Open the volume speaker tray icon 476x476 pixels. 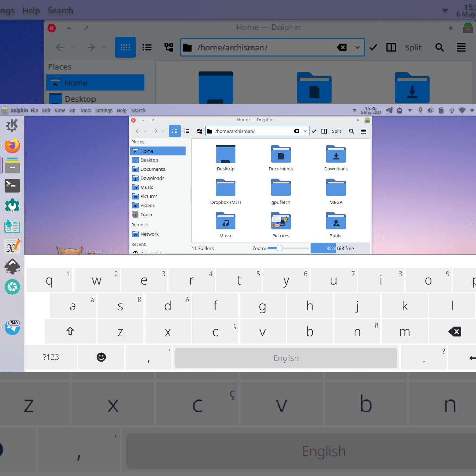(430, 110)
